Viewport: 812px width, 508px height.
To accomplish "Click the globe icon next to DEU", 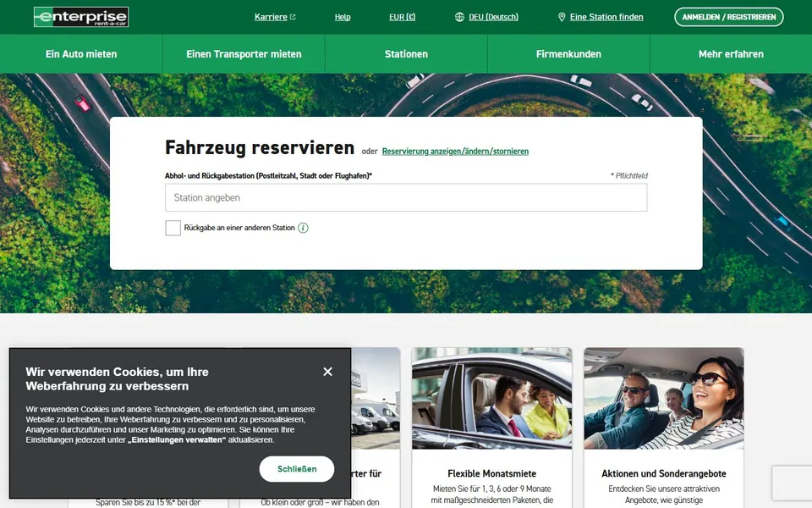I will tap(459, 17).
